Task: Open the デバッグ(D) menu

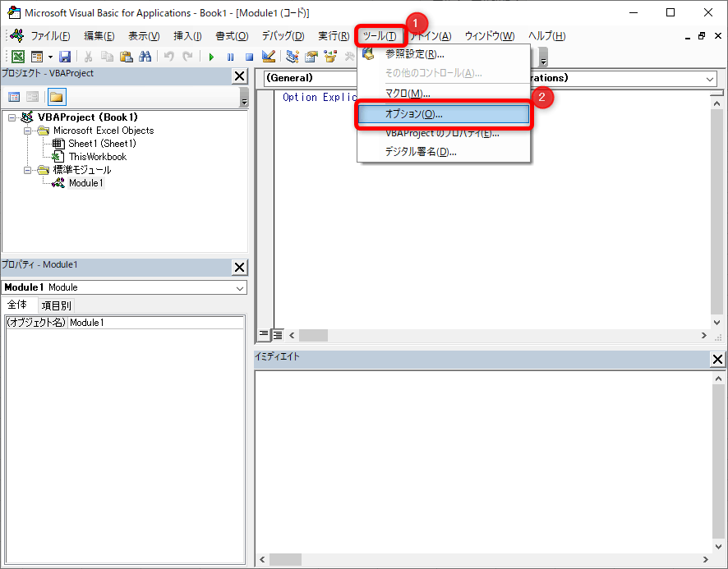Action: click(x=283, y=36)
